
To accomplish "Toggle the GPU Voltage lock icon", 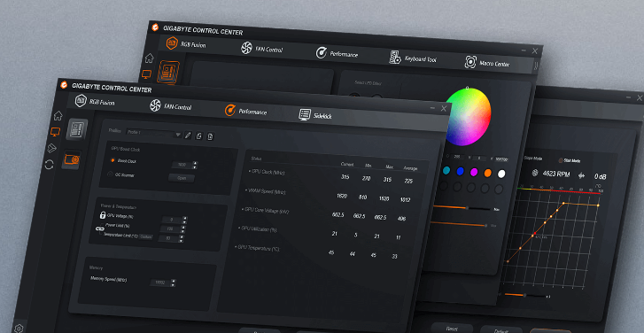I will (102, 214).
